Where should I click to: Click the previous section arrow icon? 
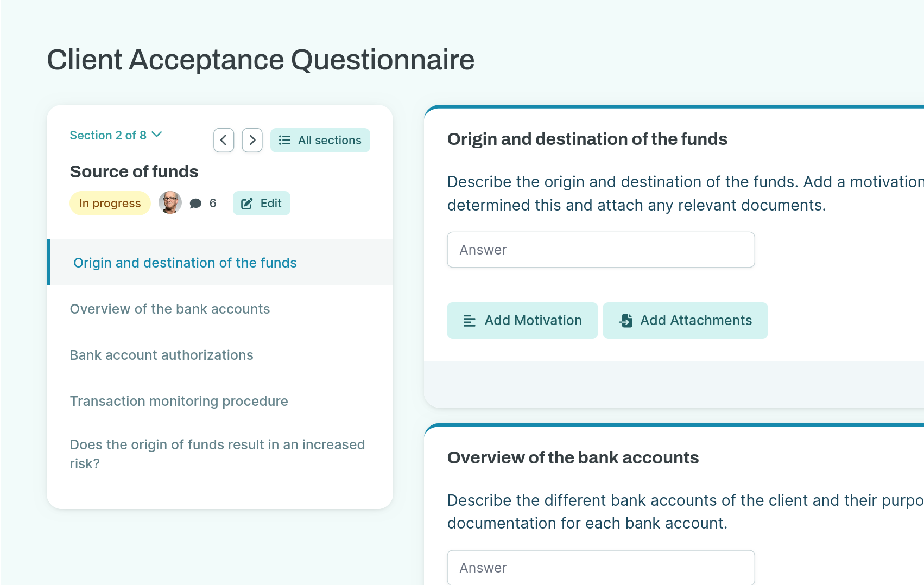(223, 140)
